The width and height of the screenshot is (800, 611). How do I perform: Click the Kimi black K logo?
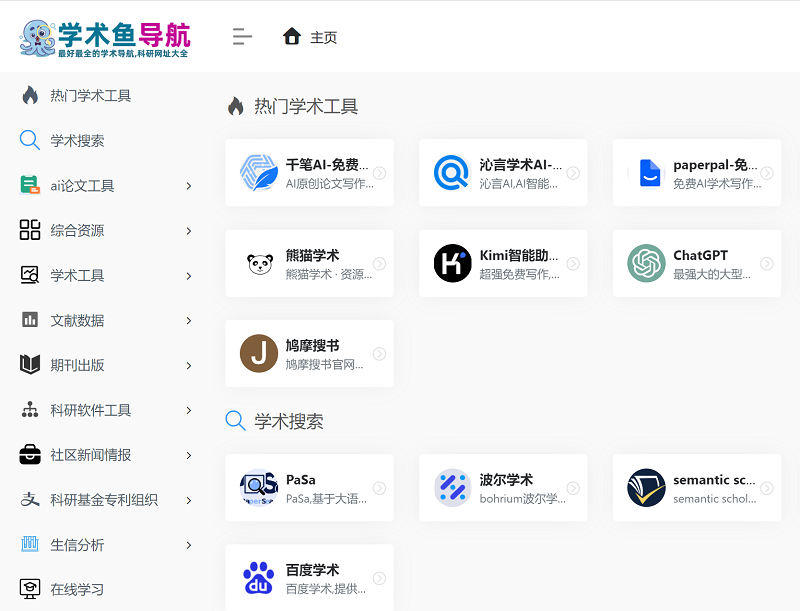point(452,263)
